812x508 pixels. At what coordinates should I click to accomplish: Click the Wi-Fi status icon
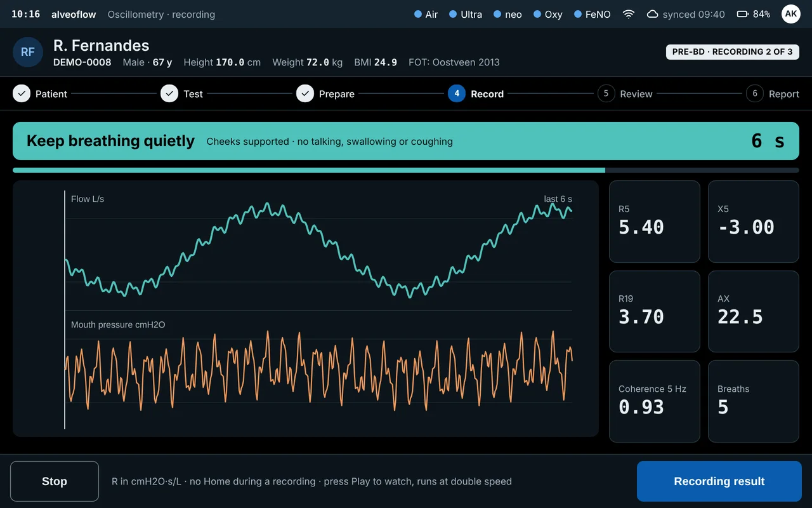tap(629, 14)
